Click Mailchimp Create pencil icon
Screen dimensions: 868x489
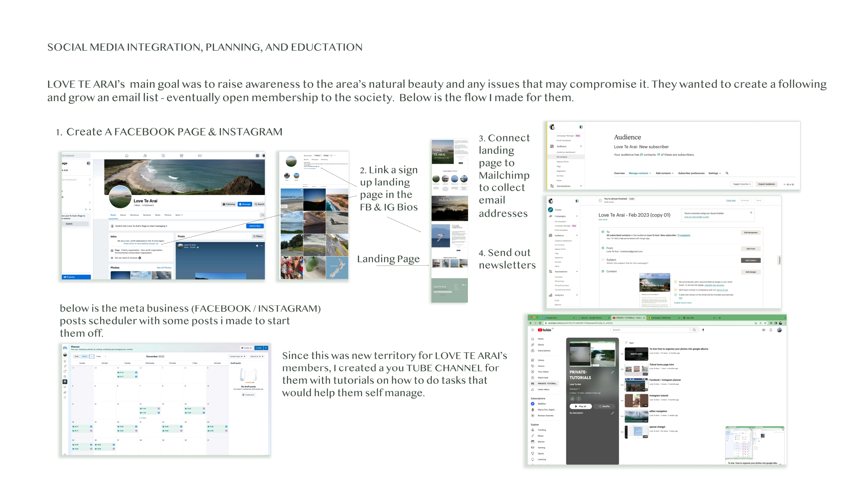coord(551,209)
